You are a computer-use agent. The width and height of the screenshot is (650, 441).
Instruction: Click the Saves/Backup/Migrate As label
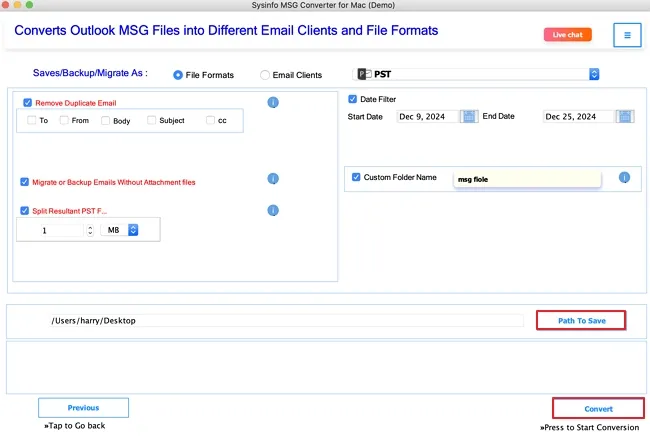90,73
